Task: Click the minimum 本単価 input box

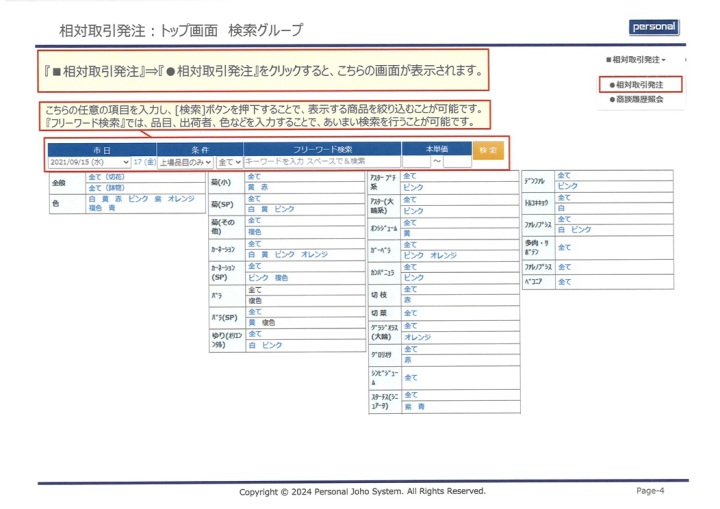Action: (416, 161)
